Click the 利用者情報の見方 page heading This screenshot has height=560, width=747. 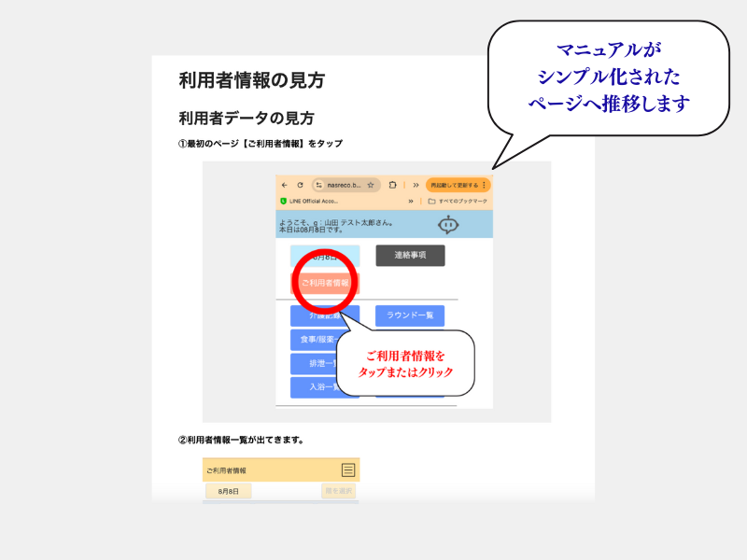(x=251, y=80)
